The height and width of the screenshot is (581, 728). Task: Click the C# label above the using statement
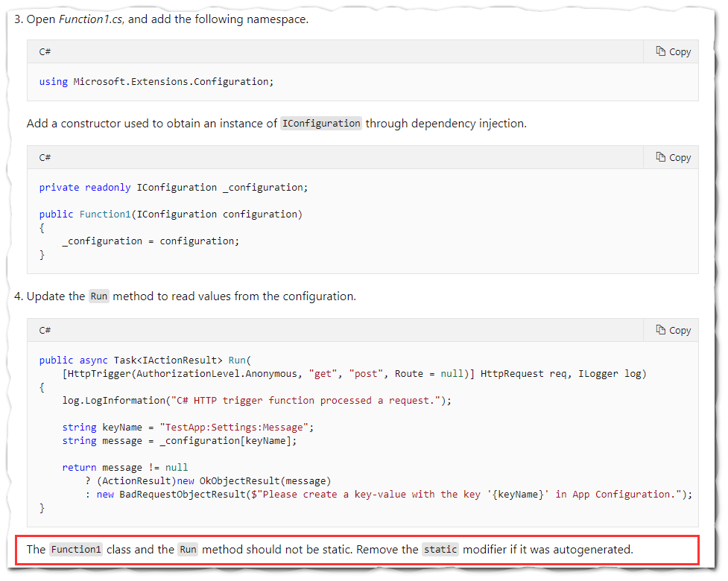[x=45, y=51]
